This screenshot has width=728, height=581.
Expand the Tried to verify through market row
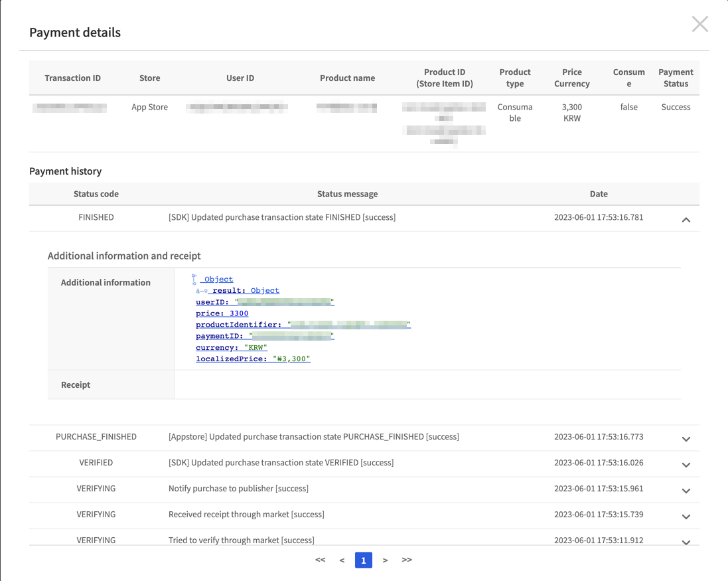pos(686,541)
